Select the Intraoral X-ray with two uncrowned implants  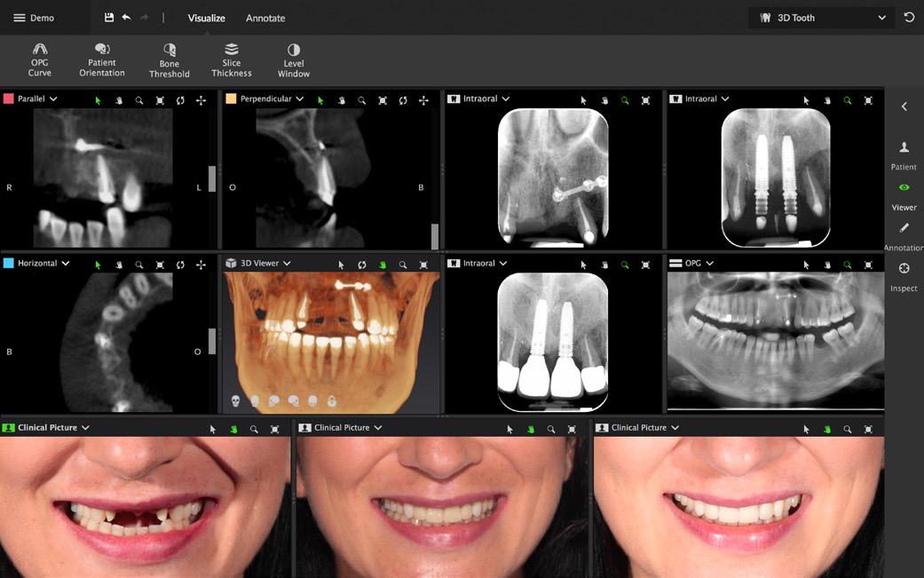776,178
